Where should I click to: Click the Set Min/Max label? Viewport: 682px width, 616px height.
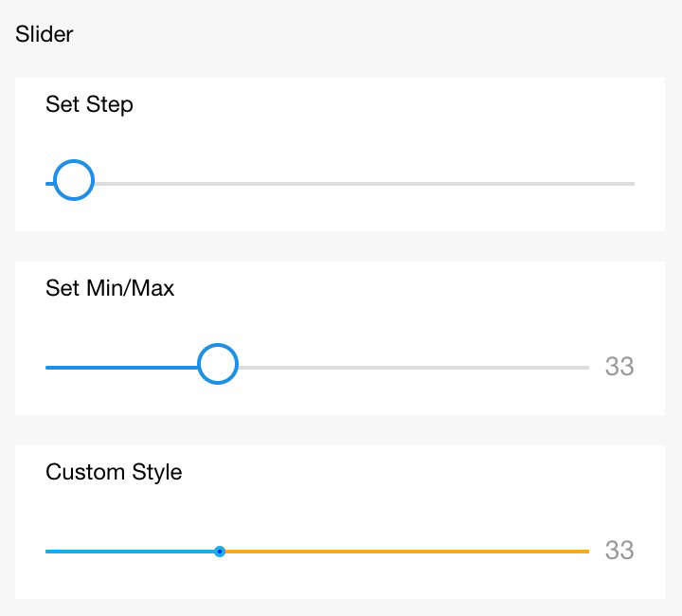(110, 288)
